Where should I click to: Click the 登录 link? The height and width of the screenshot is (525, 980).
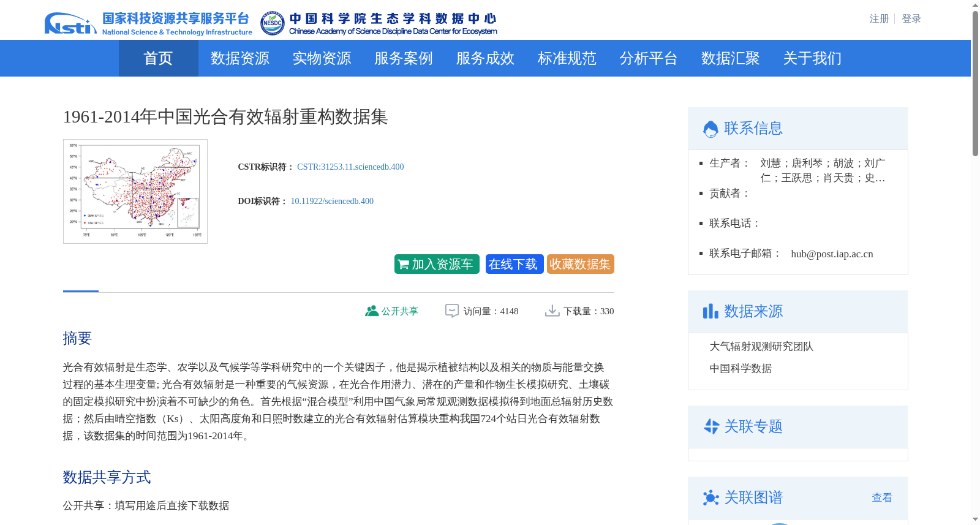coord(911,19)
